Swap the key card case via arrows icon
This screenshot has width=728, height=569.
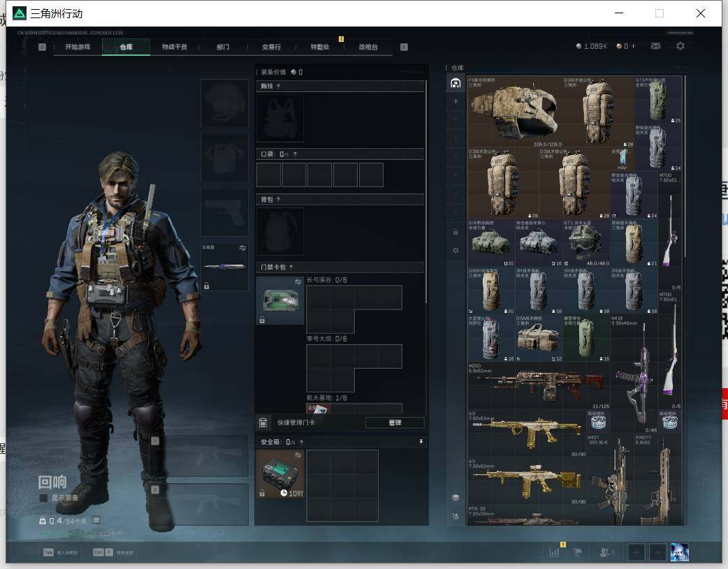(x=298, y=282)
